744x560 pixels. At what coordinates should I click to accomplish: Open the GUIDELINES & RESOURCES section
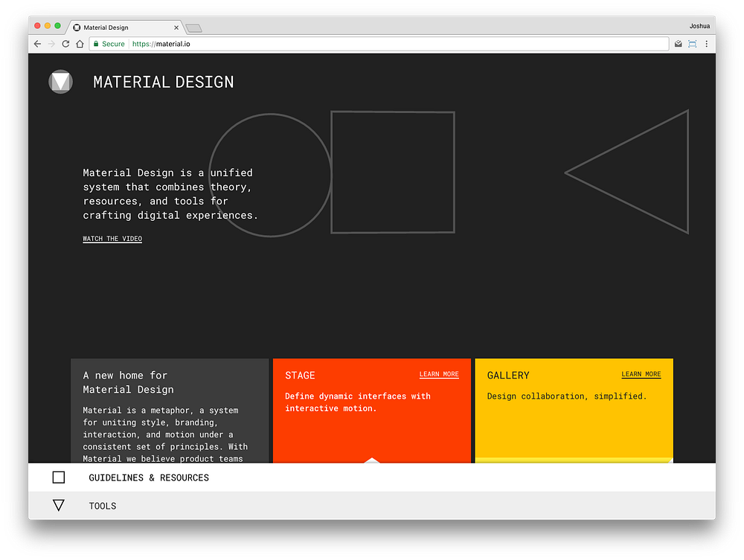[x=148, y=477]
